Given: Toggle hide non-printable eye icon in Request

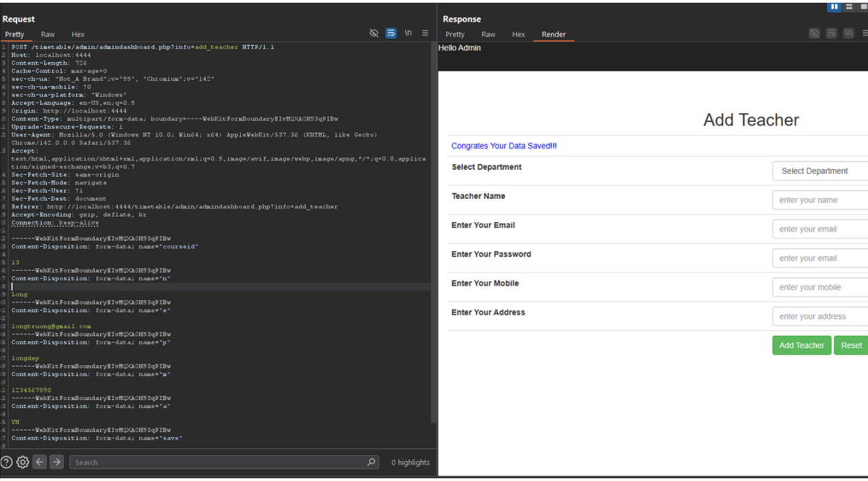Looking at the screenshot, I should point(373,33).
